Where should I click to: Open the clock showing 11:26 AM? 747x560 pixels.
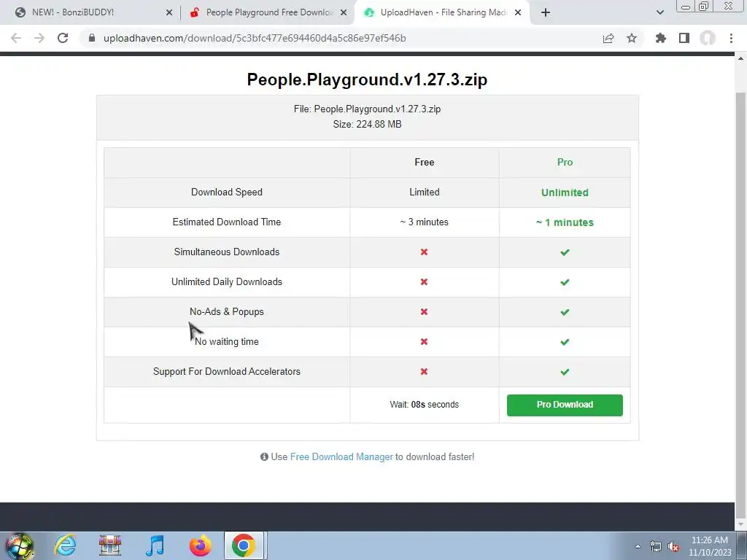(710, 546)
